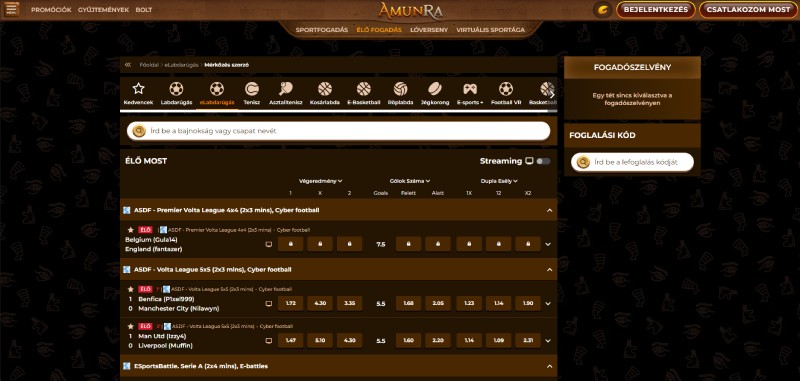Collapse the ASDF Premier Volta League section
This screenshot has width=800, height=381.
coord(549,210)
